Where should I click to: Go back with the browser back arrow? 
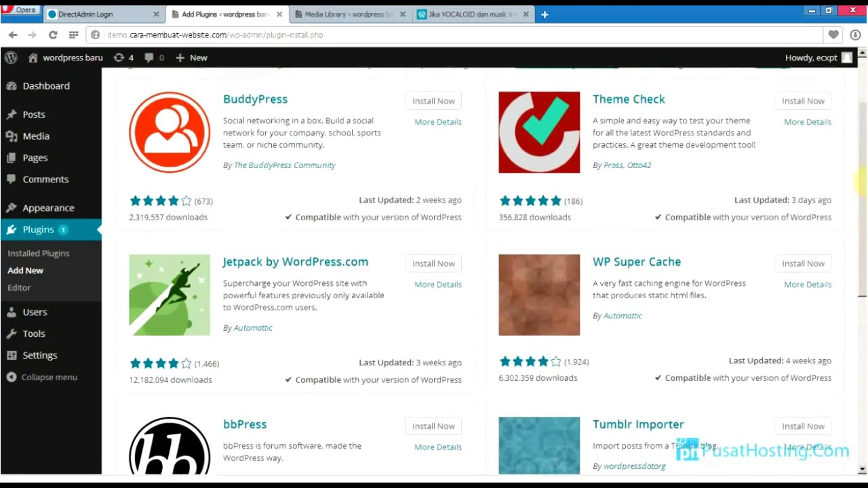(x=13, y=35)
